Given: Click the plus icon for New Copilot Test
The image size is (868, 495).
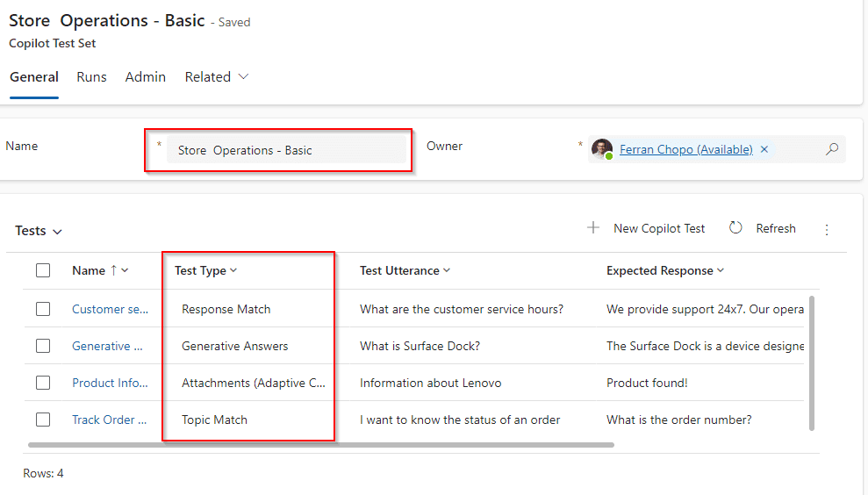Looking at the screenshot, I should [x=593, y=228].
